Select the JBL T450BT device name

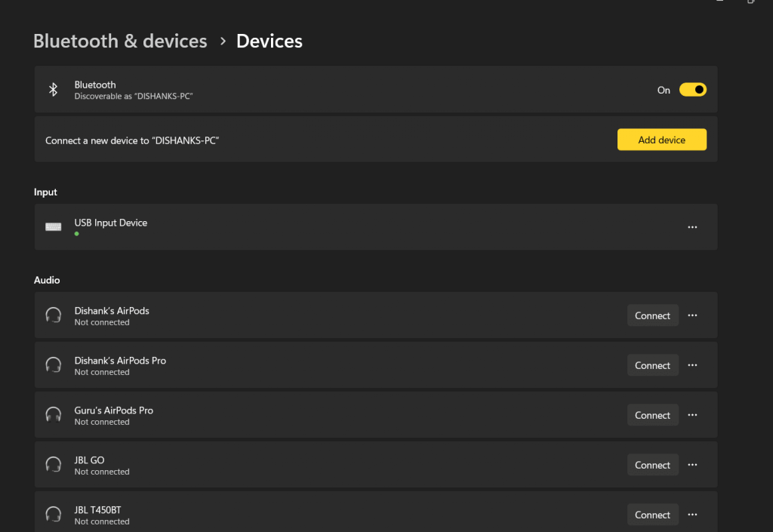coord(97,510)
